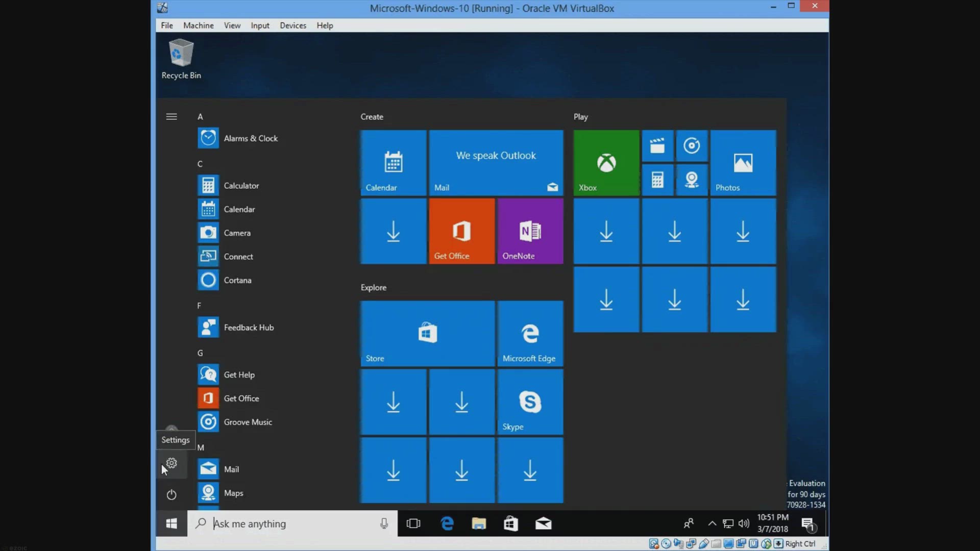Click the Settings gear icon
980x551 pixels.
coord(171,463)
